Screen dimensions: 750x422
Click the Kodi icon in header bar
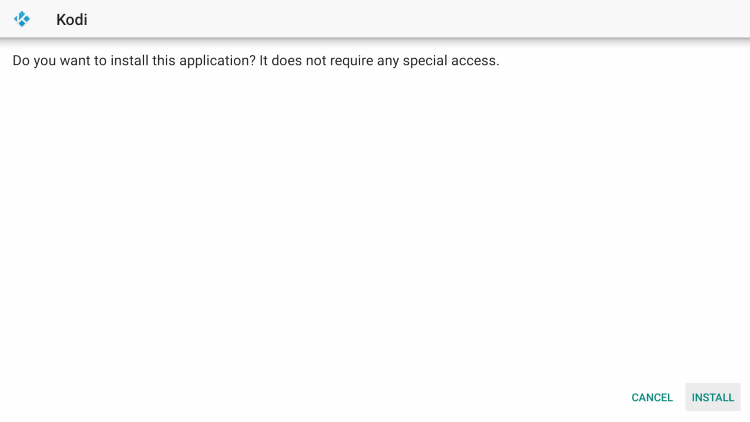coord(22,19)
